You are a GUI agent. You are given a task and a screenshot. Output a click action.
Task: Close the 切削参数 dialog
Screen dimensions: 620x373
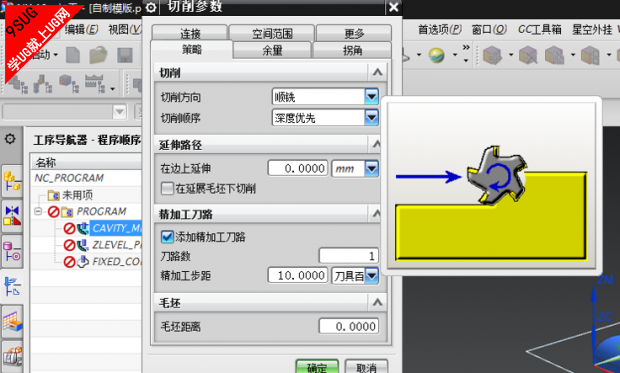tap(393, 7)
